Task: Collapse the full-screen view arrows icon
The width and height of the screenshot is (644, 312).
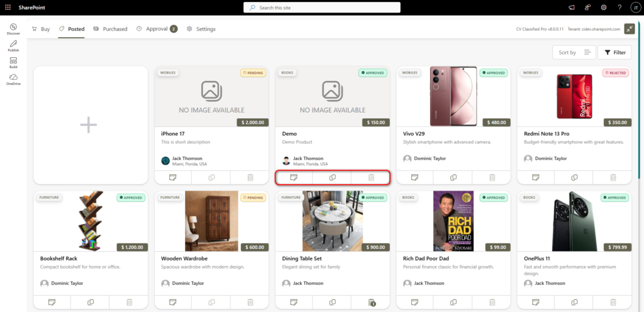Action: (x=629, y=29)
